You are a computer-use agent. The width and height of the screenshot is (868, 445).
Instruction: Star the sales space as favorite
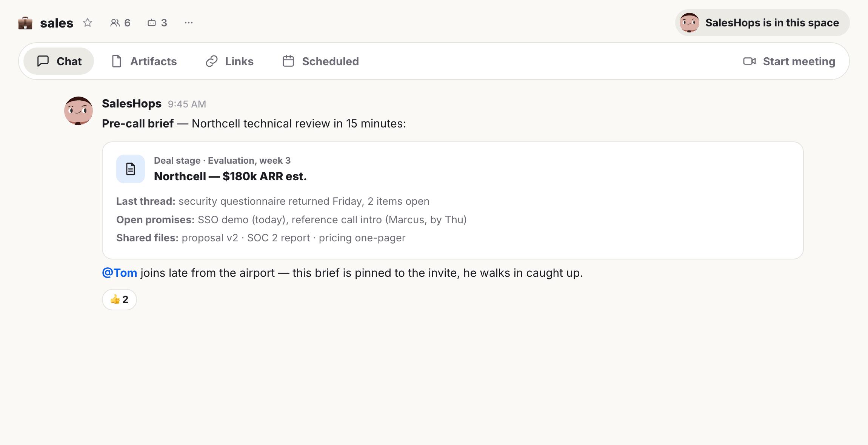point(88,23)
